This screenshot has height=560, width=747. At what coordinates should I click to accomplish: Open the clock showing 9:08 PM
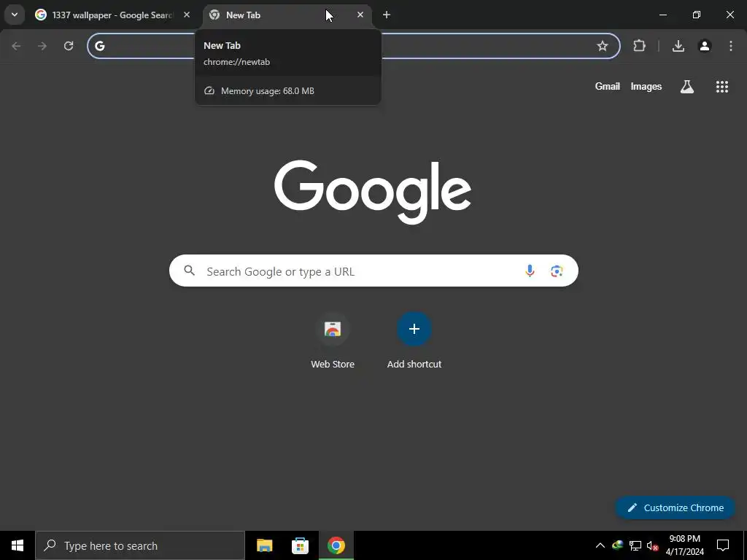coord(684,545)
